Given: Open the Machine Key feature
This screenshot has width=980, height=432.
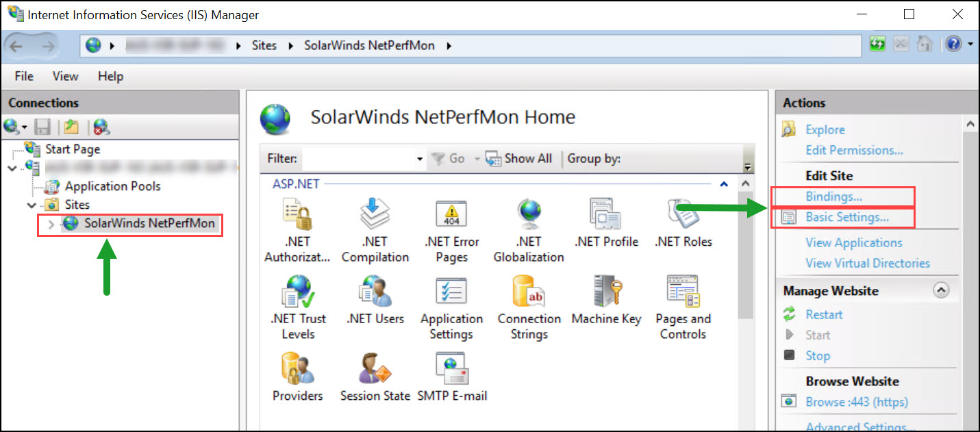Looking at the screenshot, I should [x=606, y=292].
